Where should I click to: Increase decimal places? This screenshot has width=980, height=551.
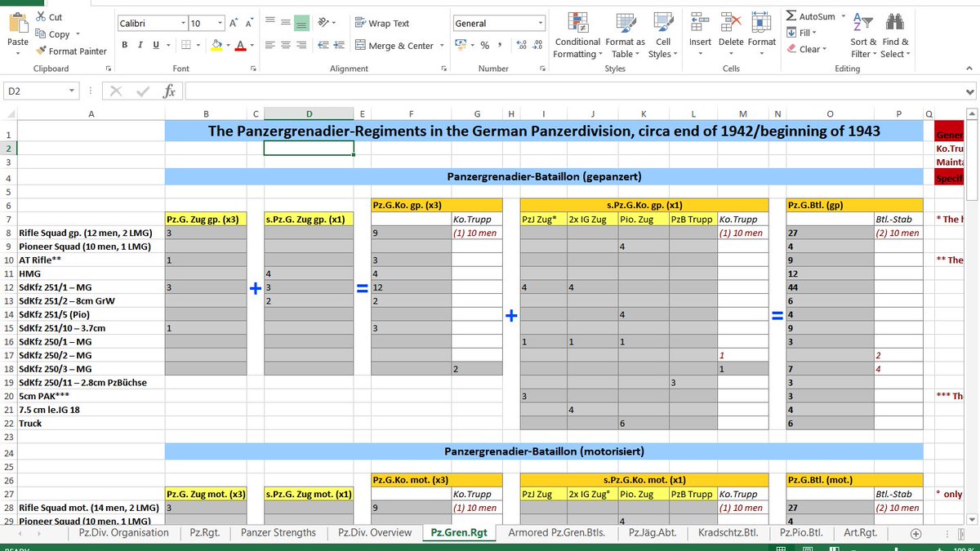pyautogui.click(x=521, y=46)
